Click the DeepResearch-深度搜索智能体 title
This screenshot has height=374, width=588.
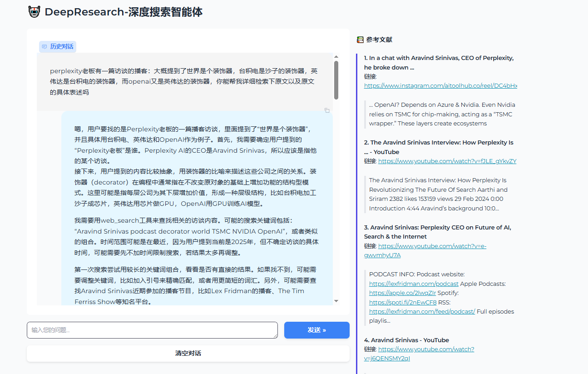[124, 12]
